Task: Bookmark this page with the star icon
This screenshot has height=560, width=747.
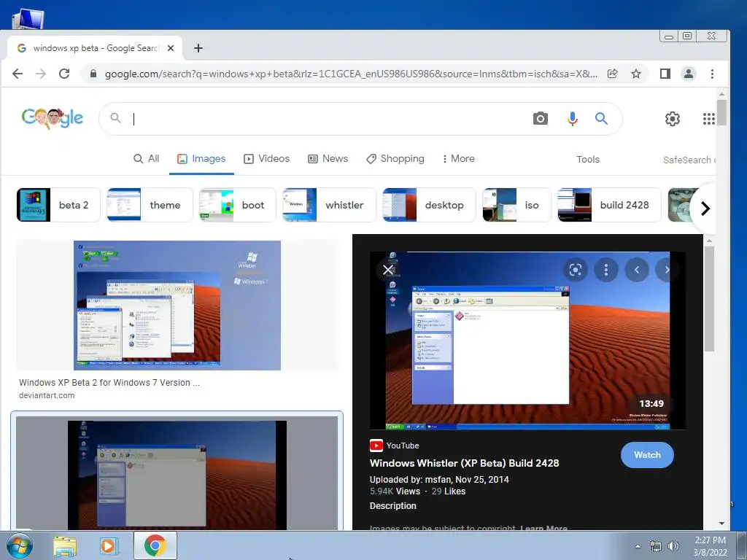Action: tap(636, 74)
